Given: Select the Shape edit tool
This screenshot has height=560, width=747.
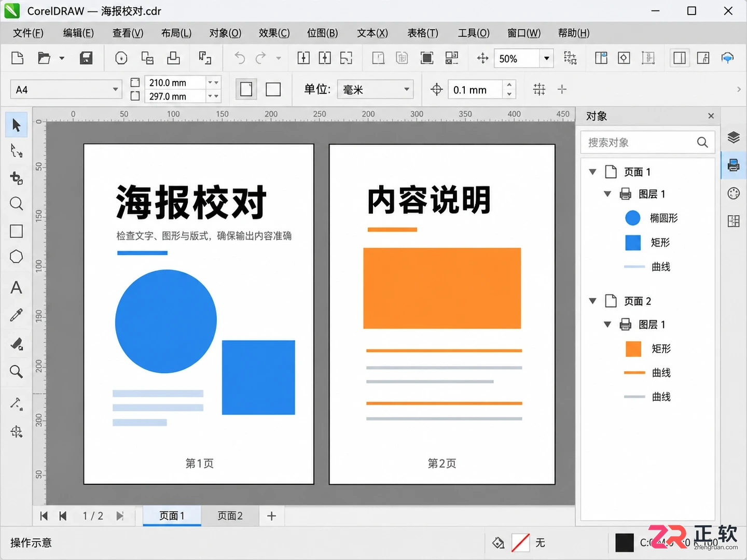Looking at the screenshot, I should [17, 151].
